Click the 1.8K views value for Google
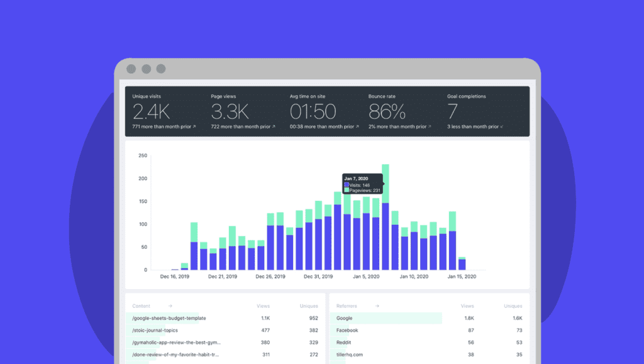The height and width of the screenshot is (364, 644). (x=469, y=318)
